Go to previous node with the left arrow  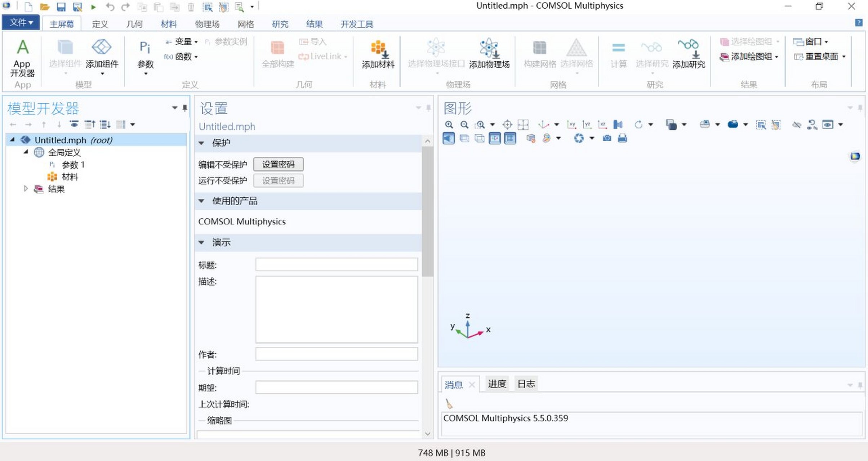click(13, 125)
